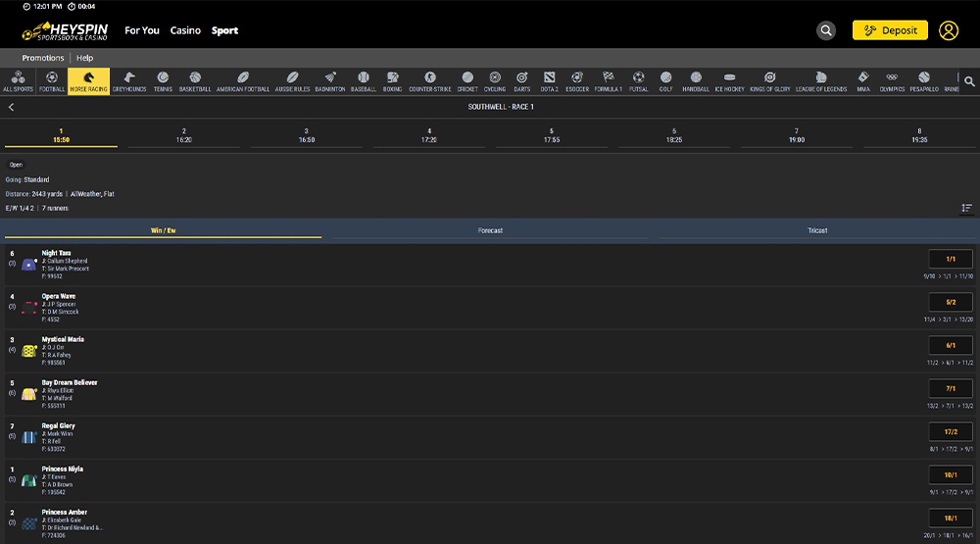Click the search magnifier in the header

[826, 30]
